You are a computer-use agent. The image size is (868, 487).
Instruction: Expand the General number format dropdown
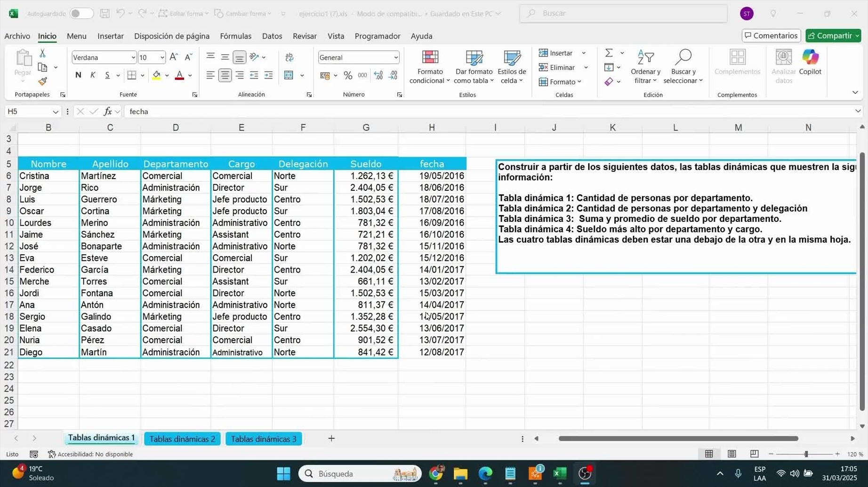(395, 57)
